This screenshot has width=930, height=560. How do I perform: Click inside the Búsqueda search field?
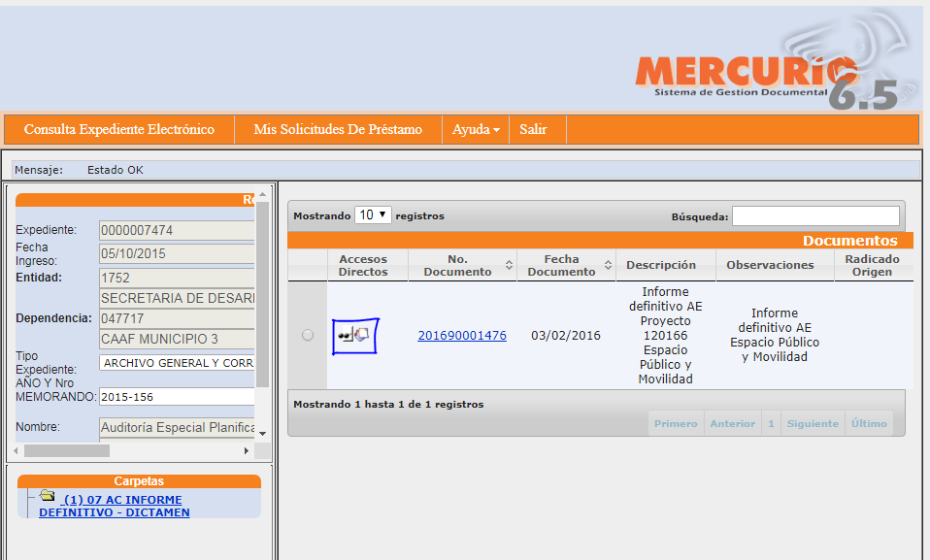coord(815,214)
